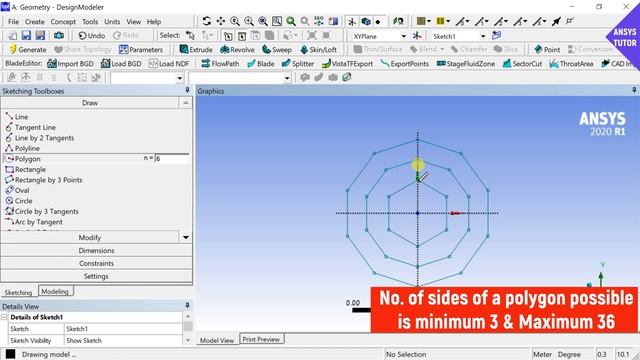Expand the Modify toolbox arrow
The height and width of the screenshot is (360, 640).
pos(186,237)
